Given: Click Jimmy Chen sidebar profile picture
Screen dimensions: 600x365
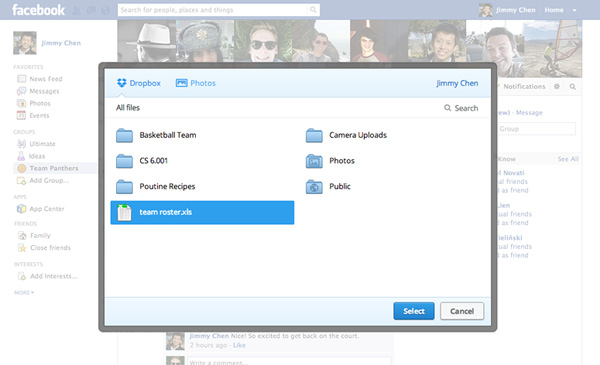Looking at the screenshot, I should coord(25,43).
